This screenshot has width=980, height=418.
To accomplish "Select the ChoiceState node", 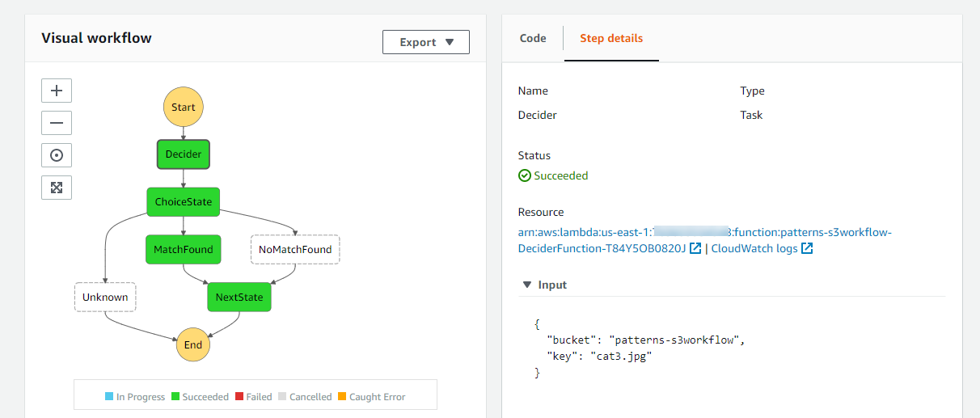I will [x=184, y=201].
